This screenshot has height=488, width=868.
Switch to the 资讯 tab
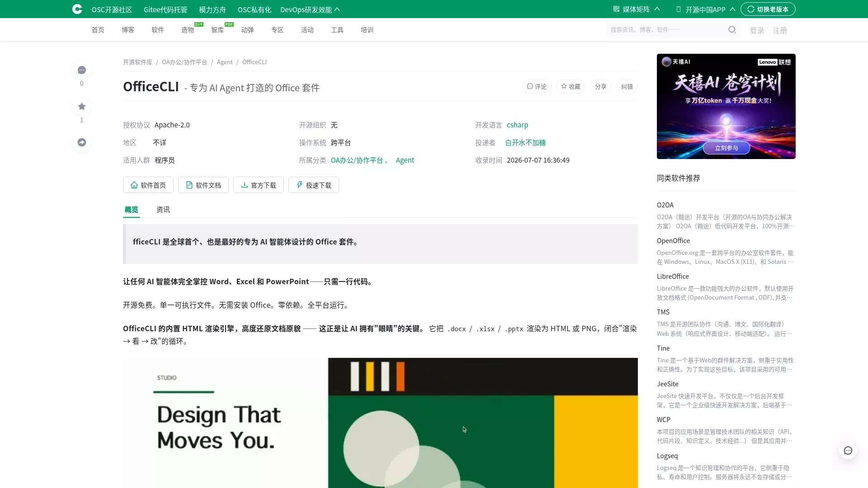163,210
